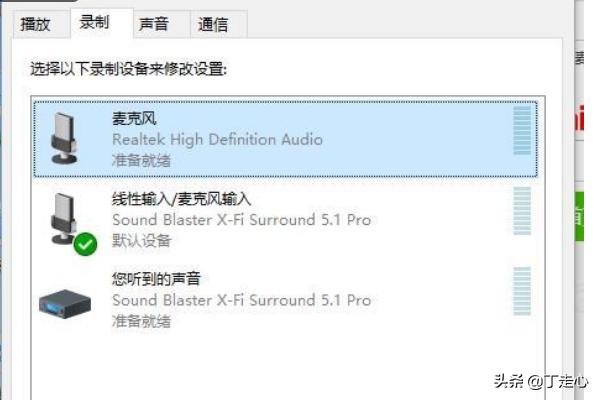Screen dimensions: 600x400
Task: Click the 您听到的声音 sound card icon
Action: click(x=65, y=304)
